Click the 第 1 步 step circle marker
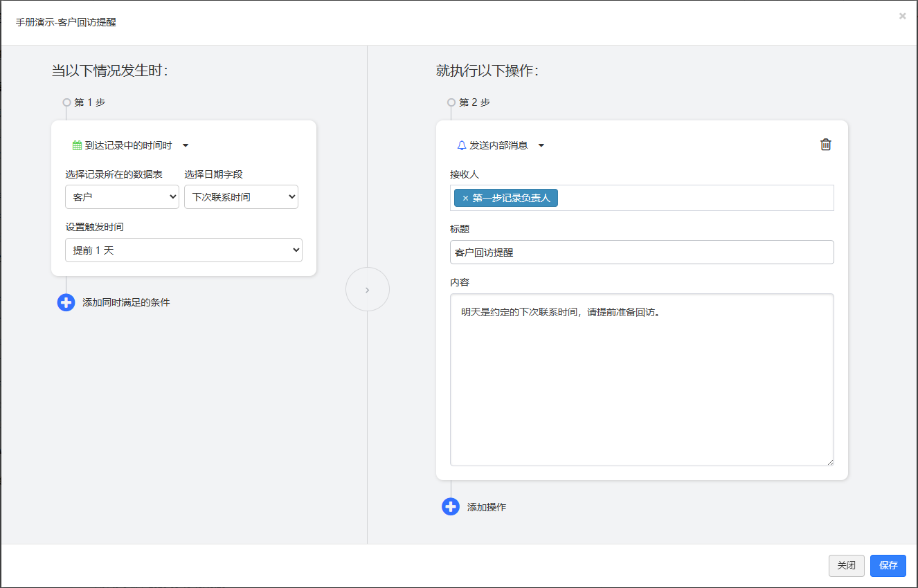The image size is (918, 588). tap(66, 102)
